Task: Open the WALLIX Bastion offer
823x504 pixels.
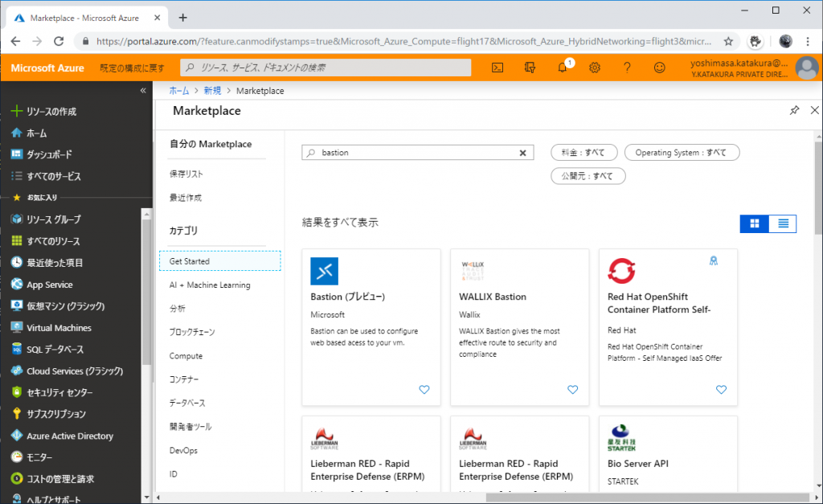Action: [520, 327]
